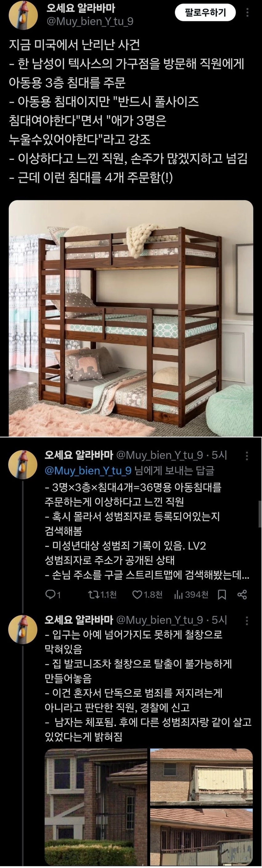262x868 pixels.
Task: Click the scrollbar handle on the right edge
Action: point(260,513)
